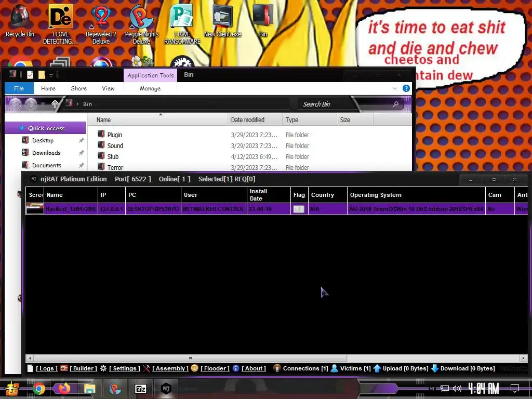Screen dimensions: 532x399
Task: Click the [Settings] link in njRAT
Action: [x=125, y=368]
